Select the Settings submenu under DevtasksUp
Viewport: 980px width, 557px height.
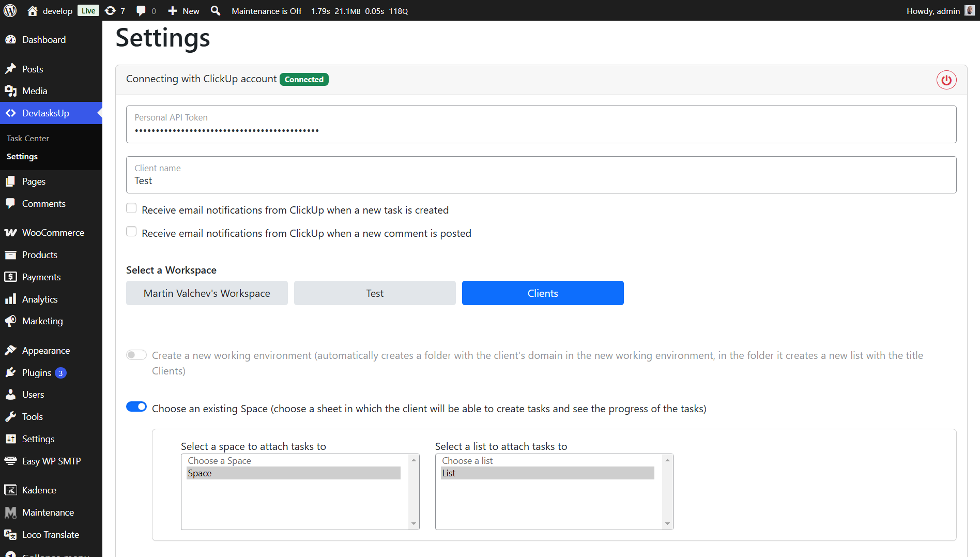tap(22, 156)
